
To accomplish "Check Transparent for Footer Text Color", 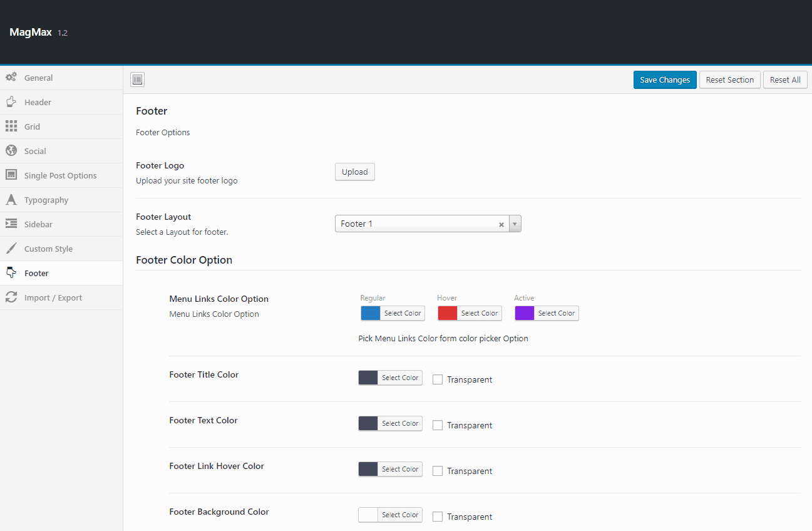I will (438, 425).
